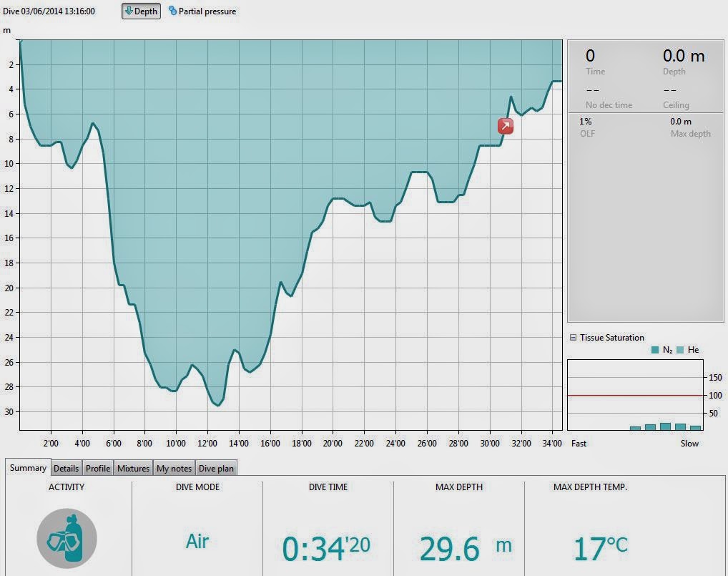Toggle the Partial pressure graph view
728x576 pixels.
(202, 11)
